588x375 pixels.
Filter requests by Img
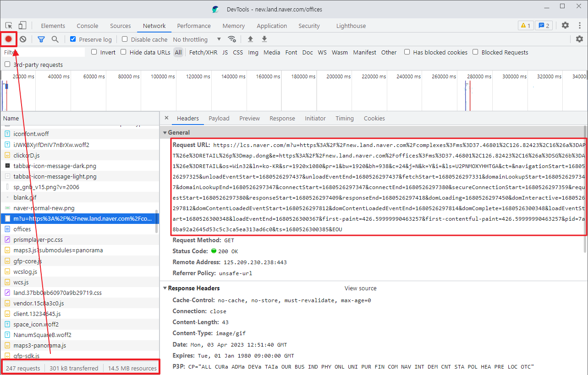pyautogui.click(x=253, y=52)
